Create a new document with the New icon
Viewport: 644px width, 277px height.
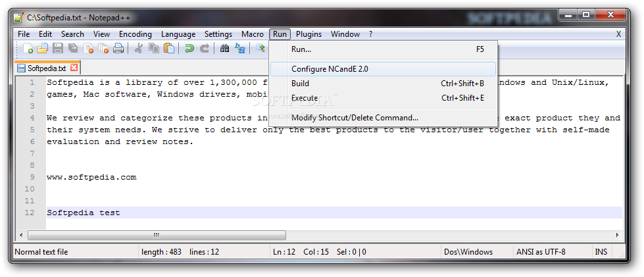point(28,49)
